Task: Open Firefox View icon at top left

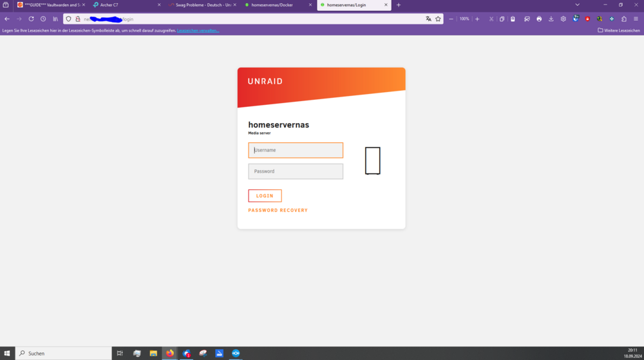Action: [6, 5]
